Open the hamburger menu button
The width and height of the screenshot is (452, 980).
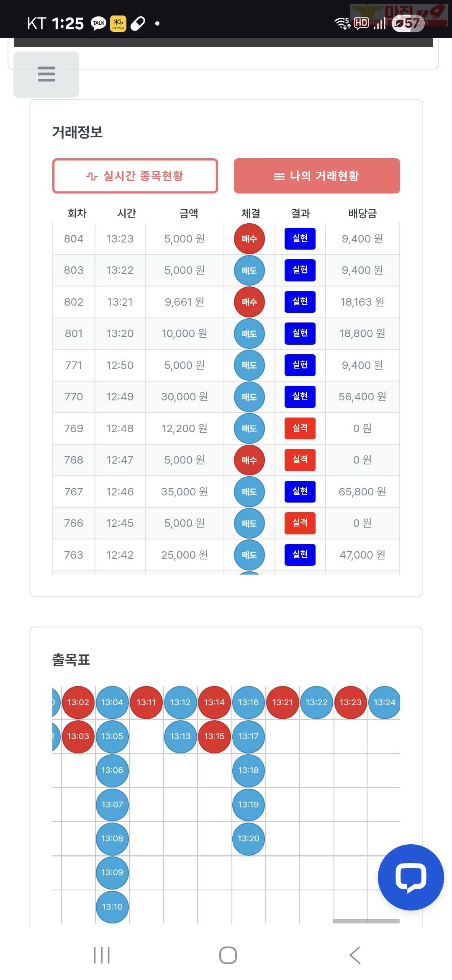(x=46, y=74)
